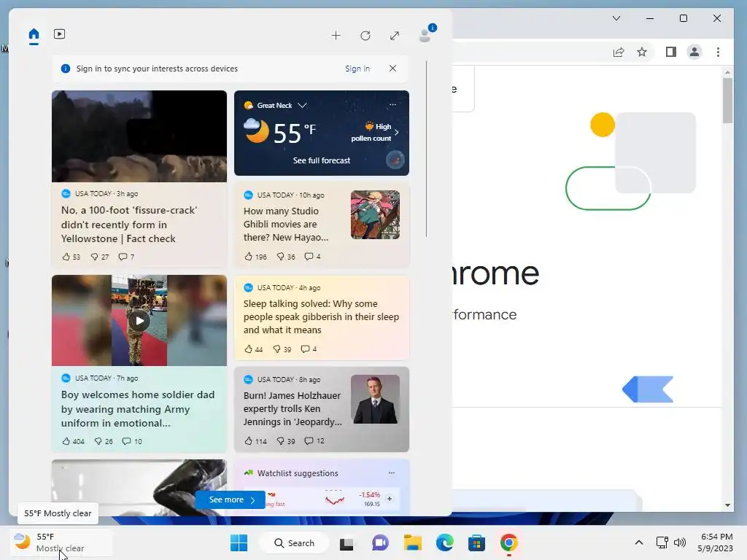Open weather card more options menu

tap(392, 104)
